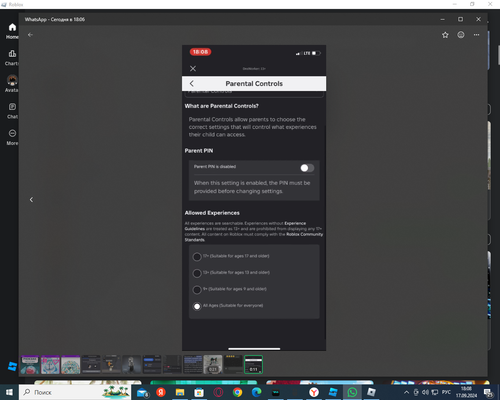Click the Parent PIN heading
This screenshot has height=400, width=500.
pos(199,151)
